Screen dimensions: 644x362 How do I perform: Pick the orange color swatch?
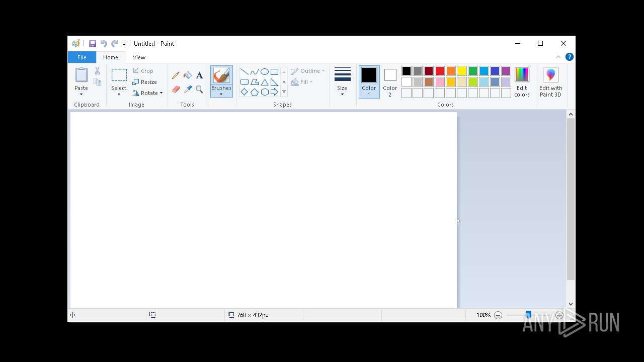point(451,71)
